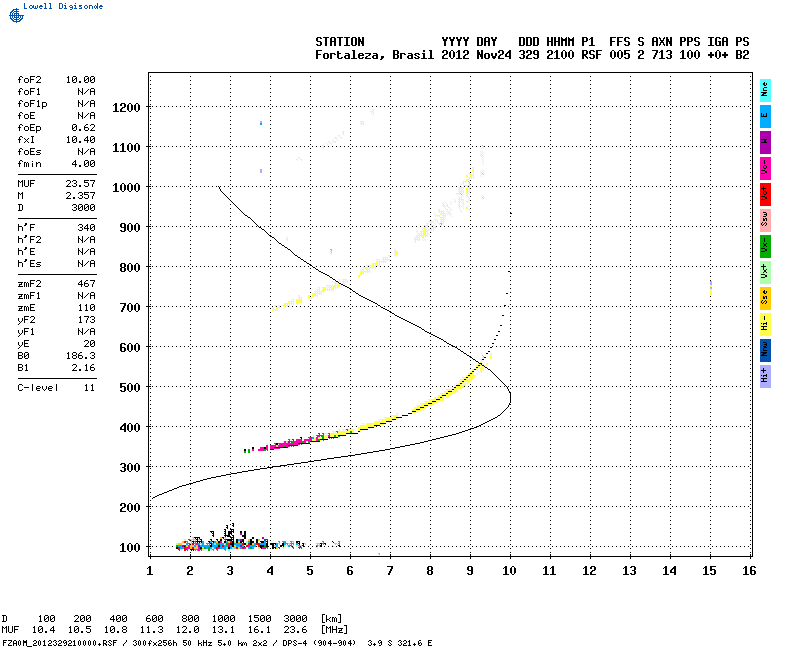
Task: Click the B1 value 2.16
Action: pyautogui.click(x=83, y=368)
